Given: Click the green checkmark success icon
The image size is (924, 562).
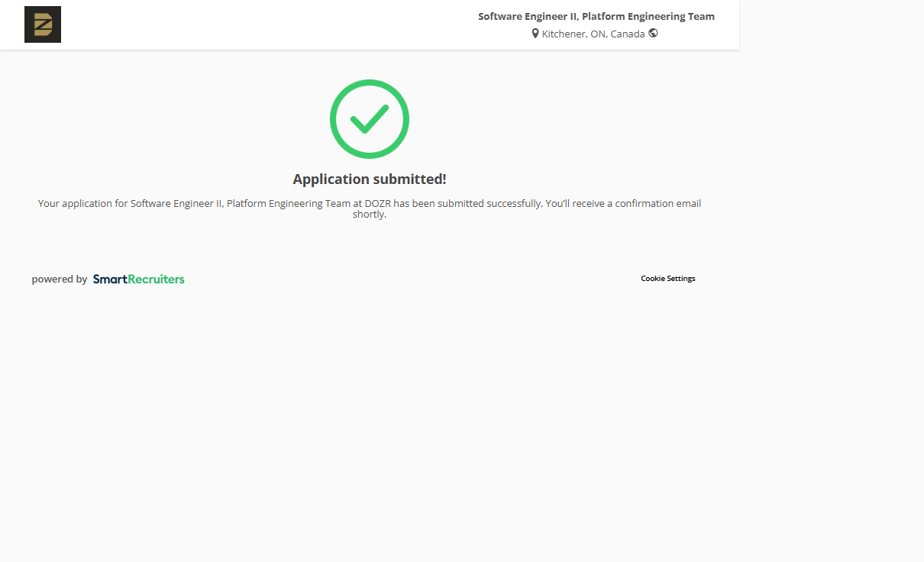Looking at the screenshot, I should pos(370,119).
